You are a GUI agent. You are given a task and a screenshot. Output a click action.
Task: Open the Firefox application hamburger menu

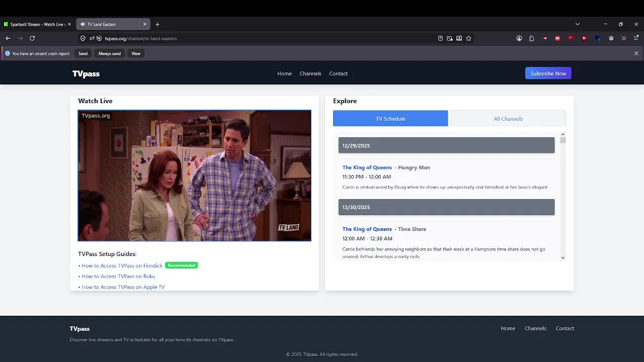[636, 38]
